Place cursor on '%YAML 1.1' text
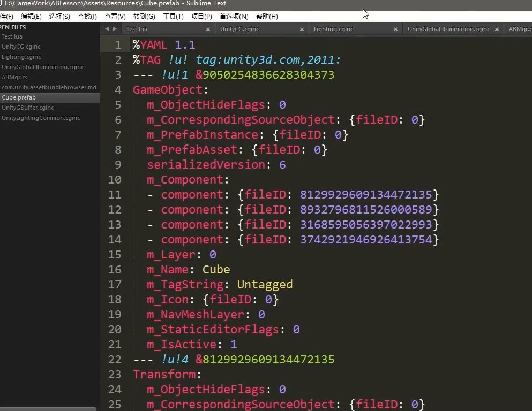The image size is (532, 411). tap(164, 45)
